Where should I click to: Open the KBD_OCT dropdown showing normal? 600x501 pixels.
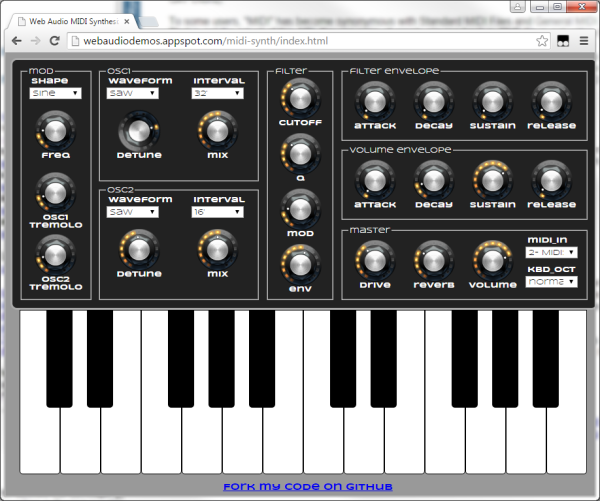[551, 282]
